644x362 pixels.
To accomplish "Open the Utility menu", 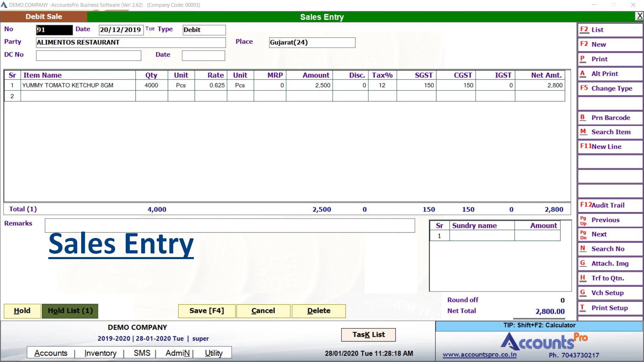I will (x=214, y=353).
